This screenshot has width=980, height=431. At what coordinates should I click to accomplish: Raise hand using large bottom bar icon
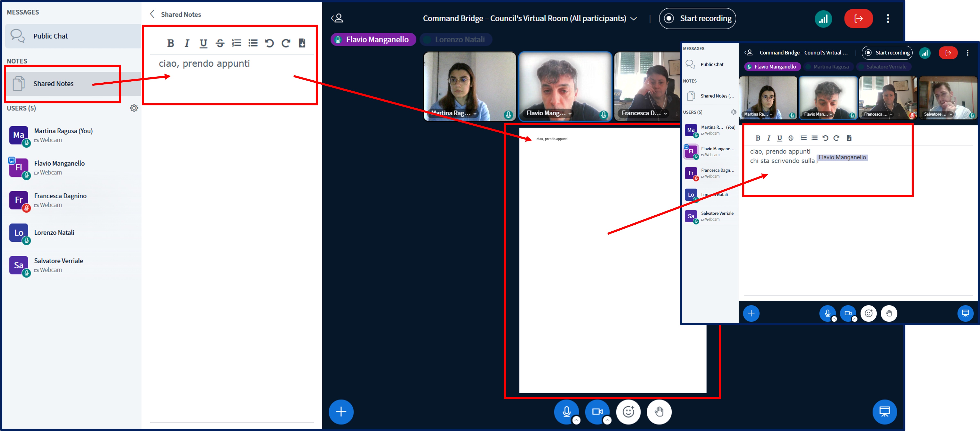[x=659, y=412]
